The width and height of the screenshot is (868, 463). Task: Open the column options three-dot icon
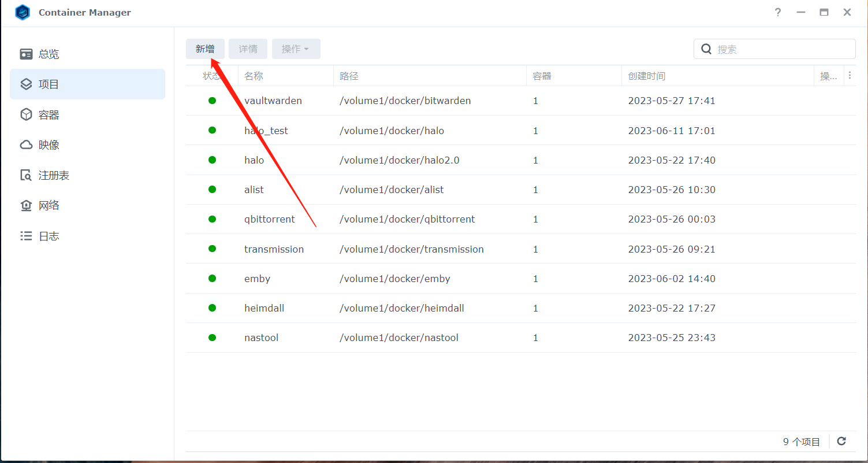pyautogui.click(x=850, y=76)
